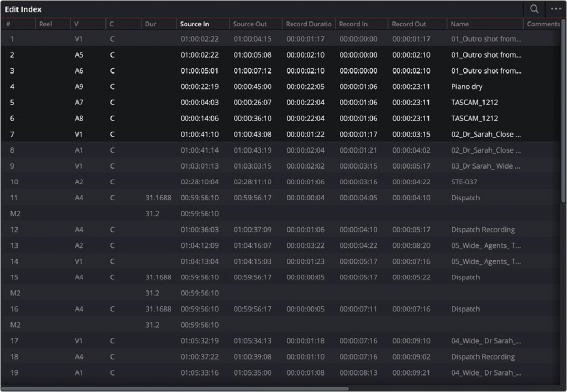Select first M2 marker row
This screenshot has height=392, width=567.
pyautogui.click(x=281, y=213)
